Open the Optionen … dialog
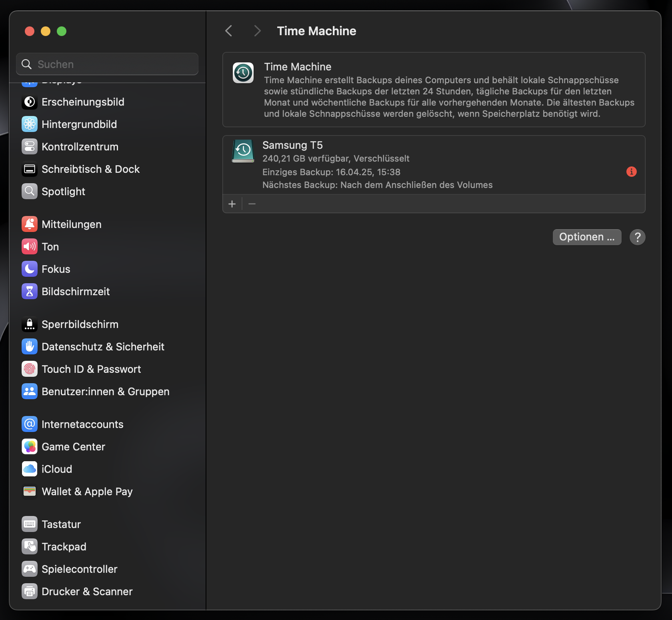The width and height of the screenshot is (672, 620). pos(586,237)
